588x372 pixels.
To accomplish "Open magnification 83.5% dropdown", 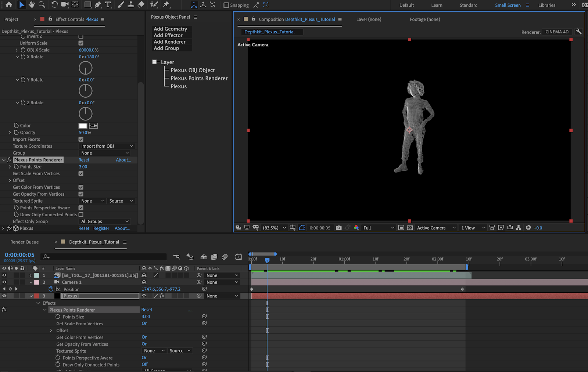I will pos(274,228).
